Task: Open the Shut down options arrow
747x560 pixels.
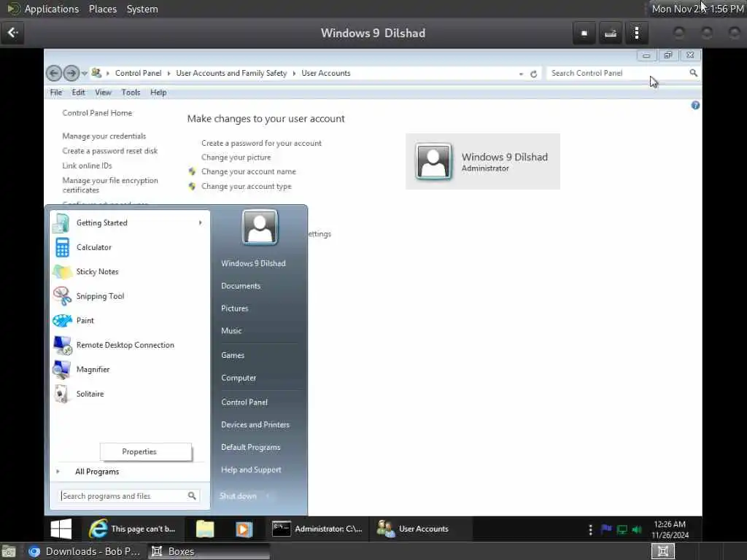Action: point(268,496)
